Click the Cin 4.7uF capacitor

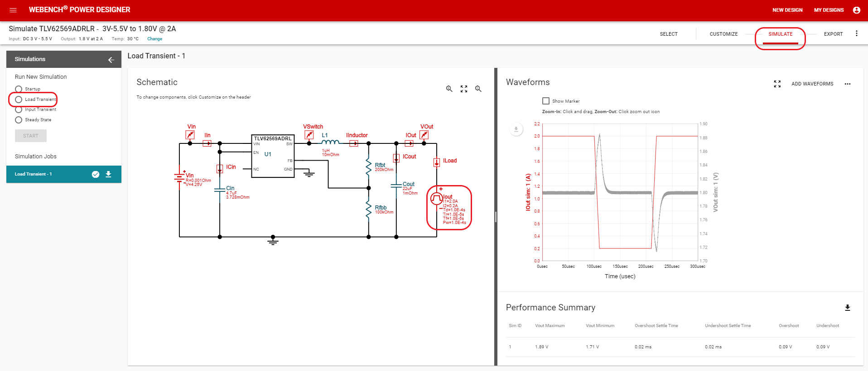pyautogui.click(x=220, y=190)
